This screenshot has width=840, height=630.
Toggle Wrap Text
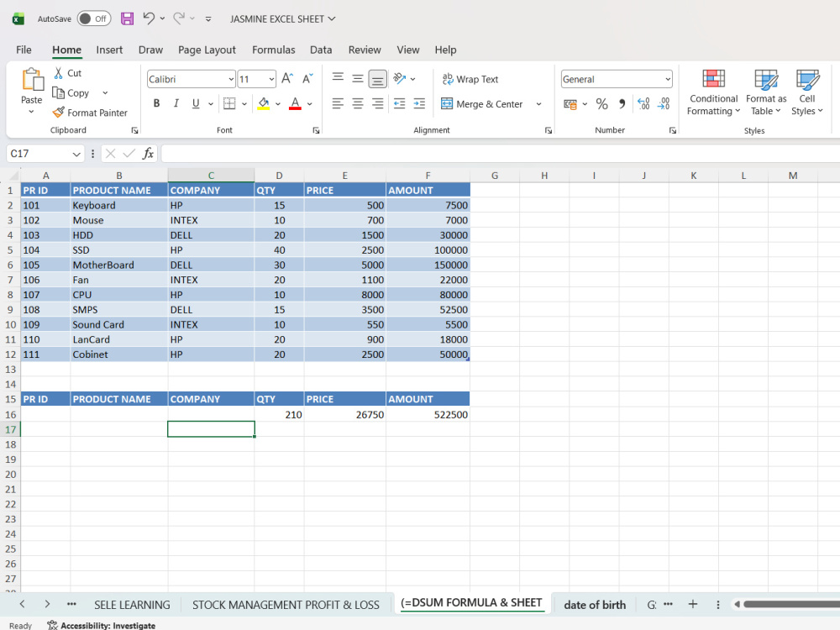coord(470,79)
